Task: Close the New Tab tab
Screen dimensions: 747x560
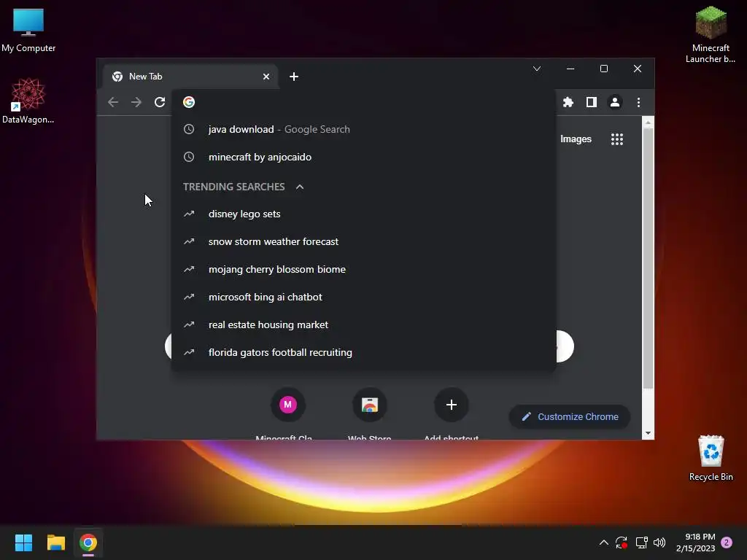Action: coord(266,77)
